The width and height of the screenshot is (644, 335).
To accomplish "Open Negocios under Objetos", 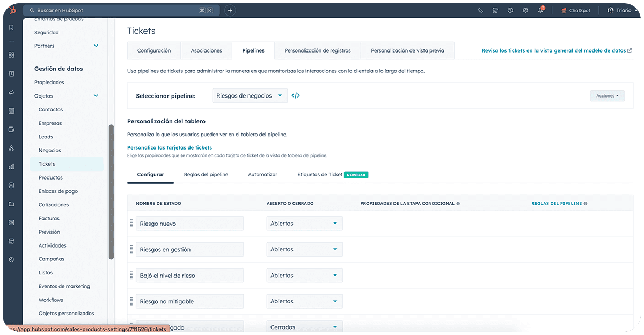I will 50,150.
